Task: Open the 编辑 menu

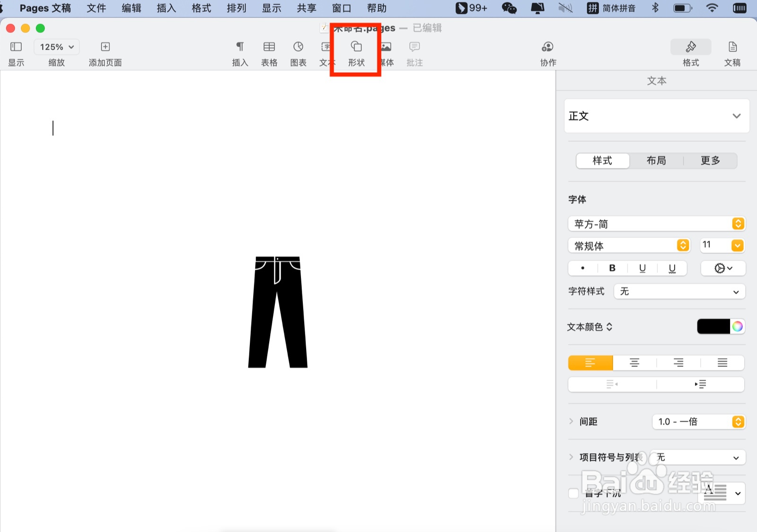Action: click(x=132, y=8)
